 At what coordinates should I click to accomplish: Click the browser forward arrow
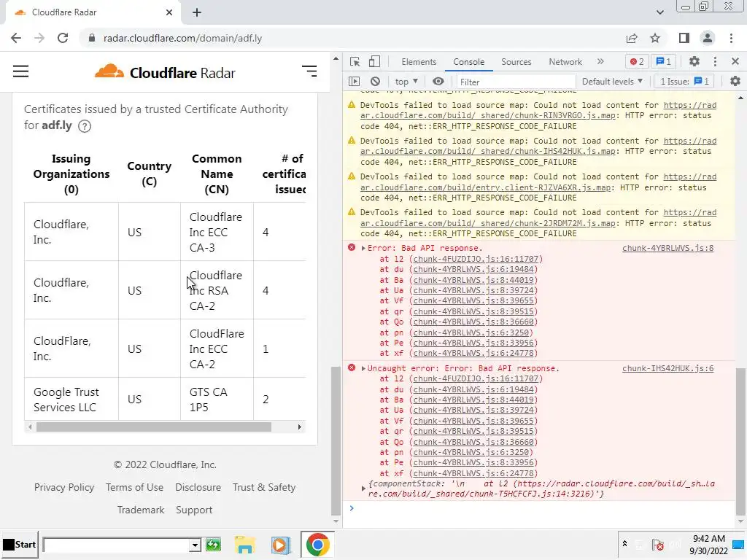(39, 38)
